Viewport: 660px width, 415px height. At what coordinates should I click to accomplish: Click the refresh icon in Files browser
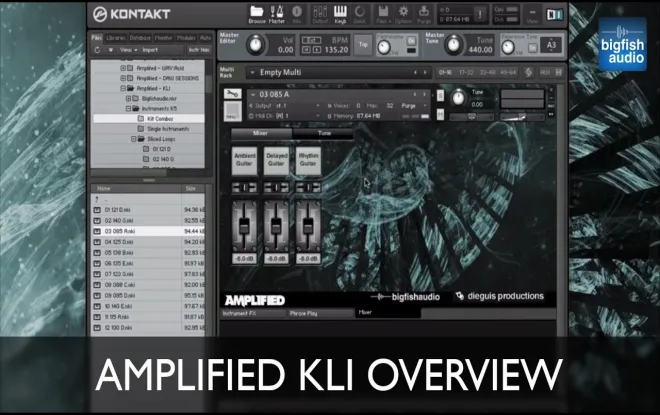[x=97, y=50]
